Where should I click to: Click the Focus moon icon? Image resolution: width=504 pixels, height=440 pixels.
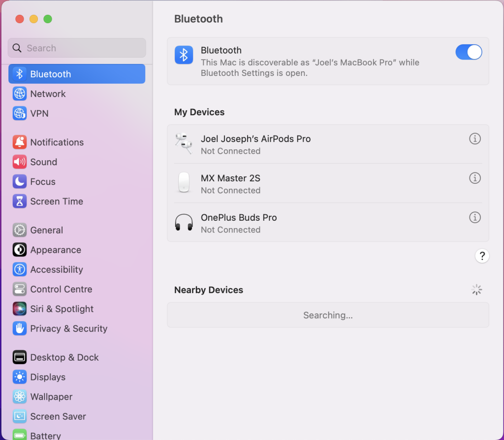click(20, 181)
